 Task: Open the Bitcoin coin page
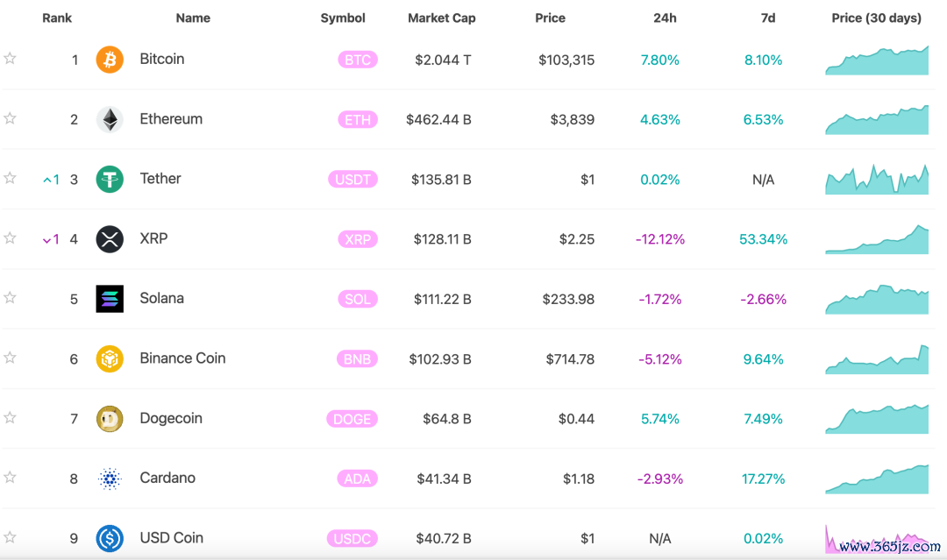tap(162, 59)
